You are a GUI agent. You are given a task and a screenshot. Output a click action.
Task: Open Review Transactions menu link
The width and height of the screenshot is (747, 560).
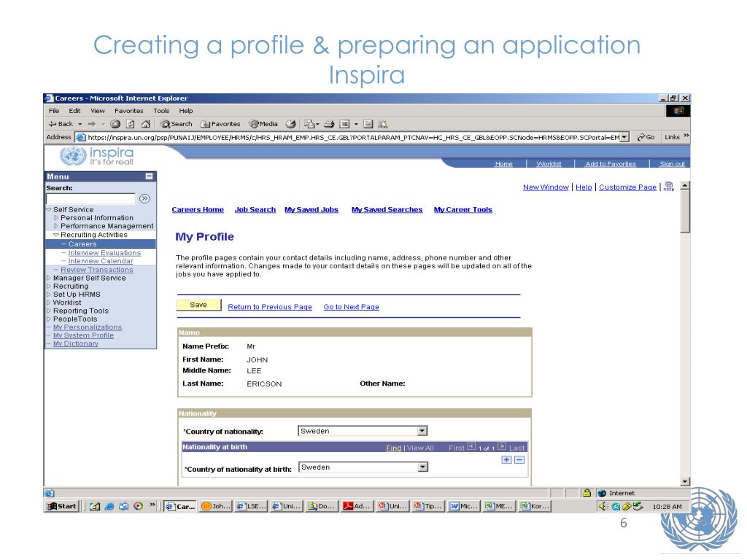97,270
